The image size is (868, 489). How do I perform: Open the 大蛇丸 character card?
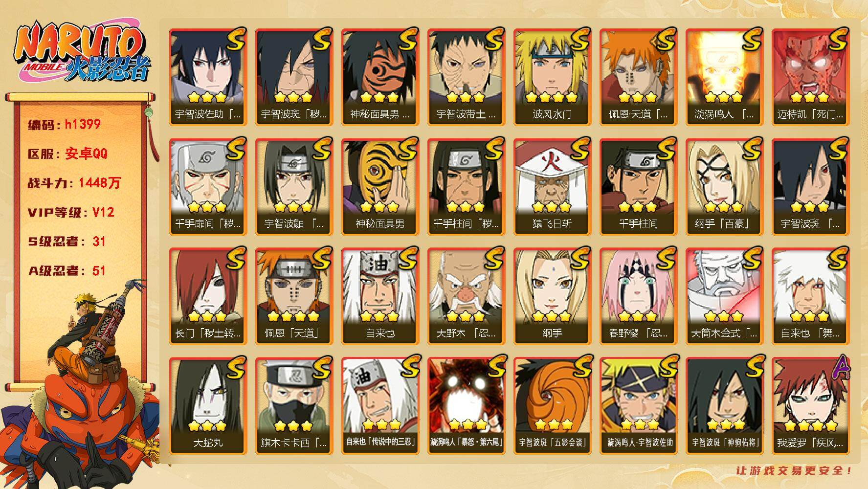(x=208, y=406)
